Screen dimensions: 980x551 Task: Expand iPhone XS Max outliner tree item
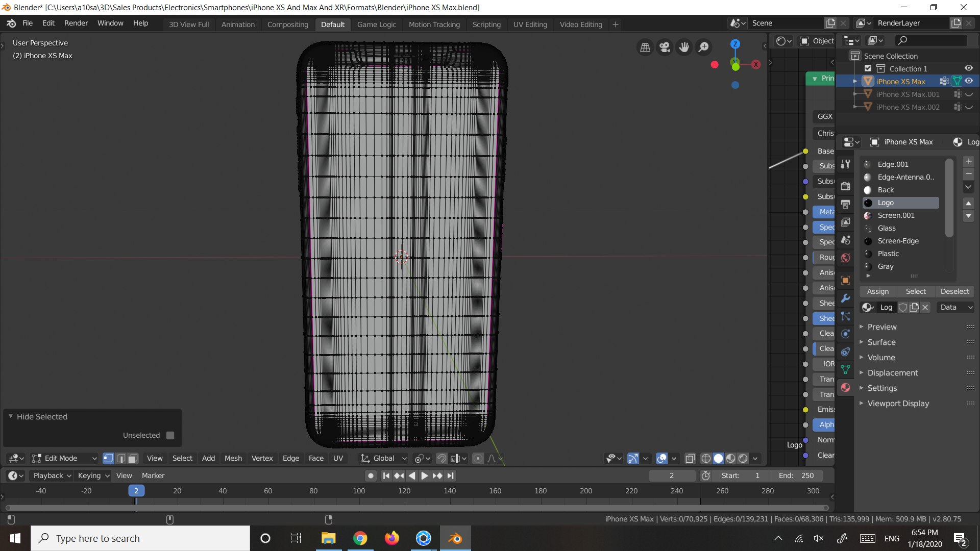click(x=855, y=81)
